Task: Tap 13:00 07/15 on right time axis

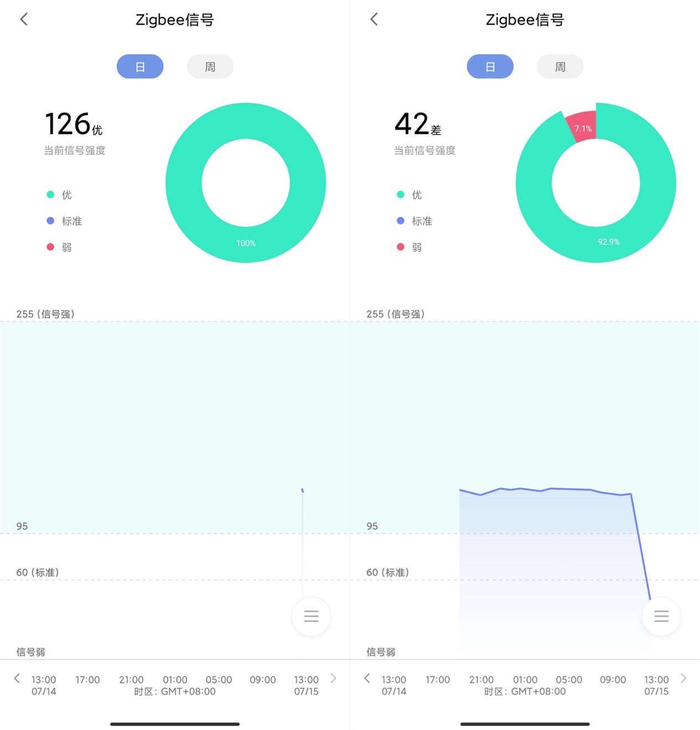Action: [656, 685]
